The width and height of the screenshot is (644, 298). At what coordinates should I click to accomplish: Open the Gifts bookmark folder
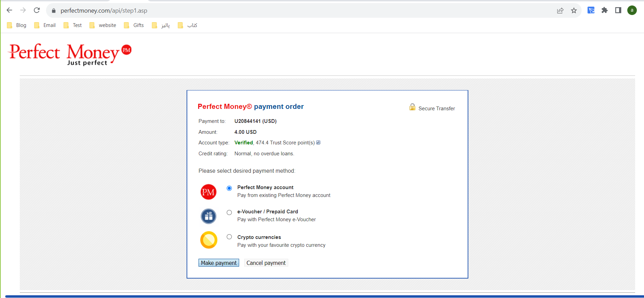coord(134,25)
